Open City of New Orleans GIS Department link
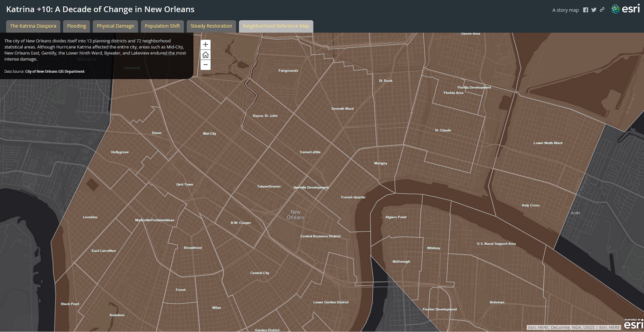644x332 pixels. coord(55,72)
